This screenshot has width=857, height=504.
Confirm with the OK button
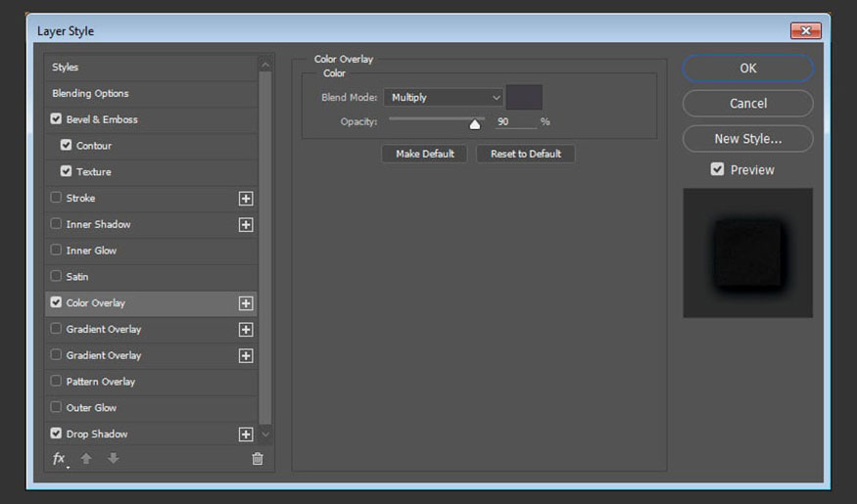point(747,69)
